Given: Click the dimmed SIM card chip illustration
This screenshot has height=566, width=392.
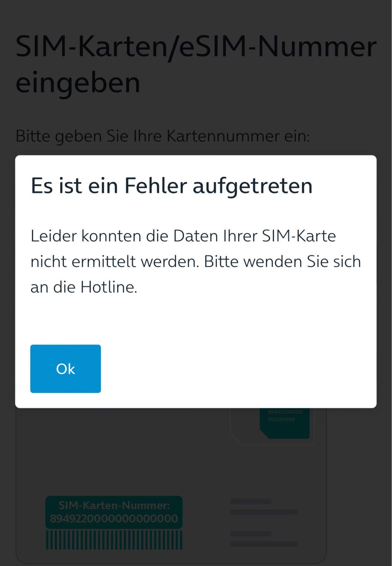Looking at the screenshot, I should click(x=284, y=423).
